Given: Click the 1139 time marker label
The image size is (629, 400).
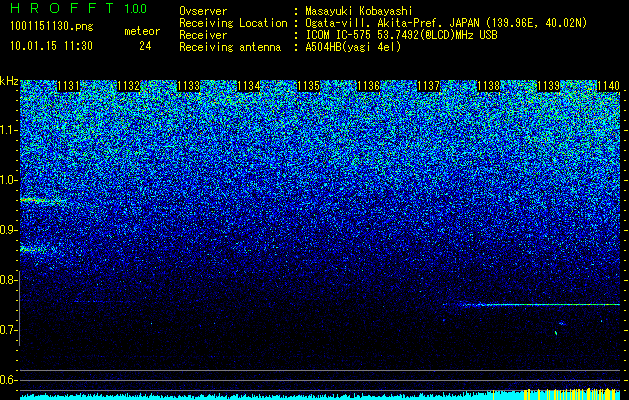Looking at the screenshot, I should point(548,86).
